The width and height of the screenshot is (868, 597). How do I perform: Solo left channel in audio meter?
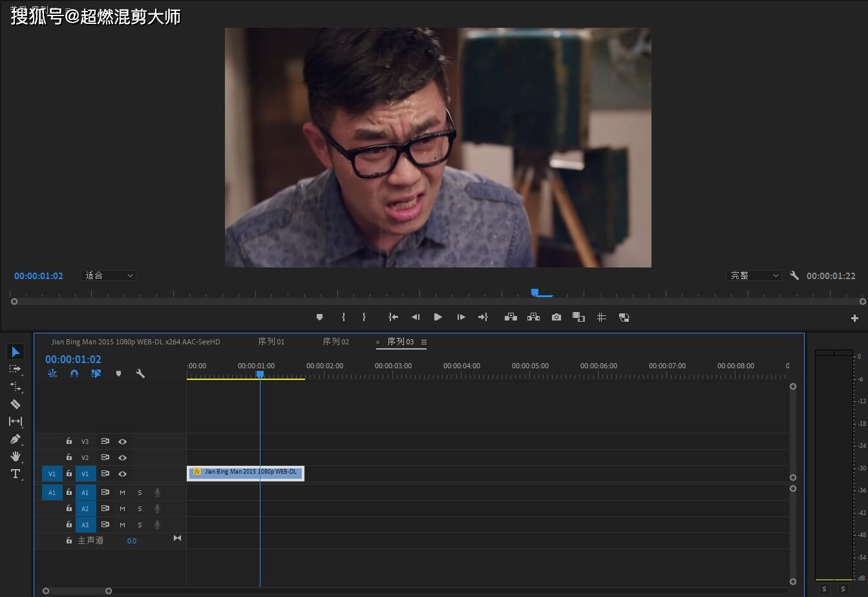[x=824, y=589]
